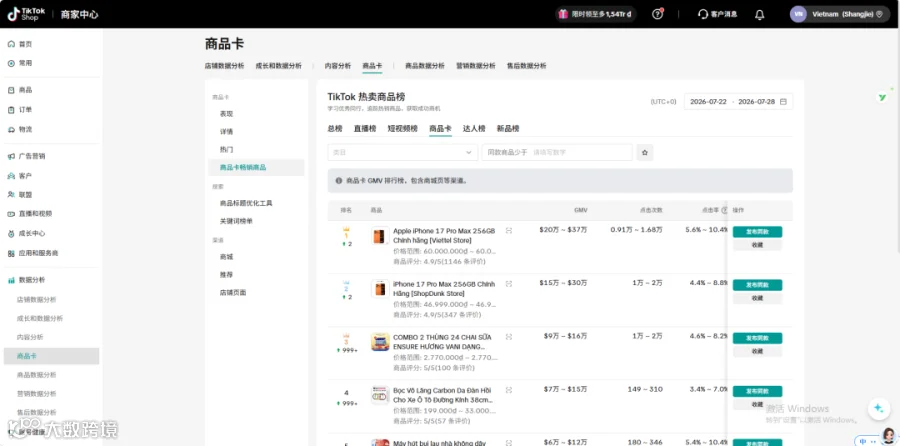Switch to 直播榜 tab
Image resolution: width=900 pixels, height=446 pixels.
[x=365, y=129]
